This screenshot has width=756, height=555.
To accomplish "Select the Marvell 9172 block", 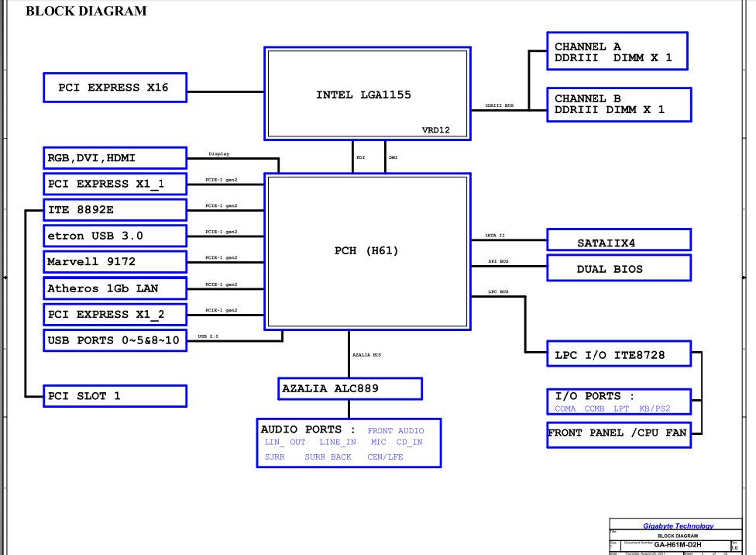I will point(115,261).
